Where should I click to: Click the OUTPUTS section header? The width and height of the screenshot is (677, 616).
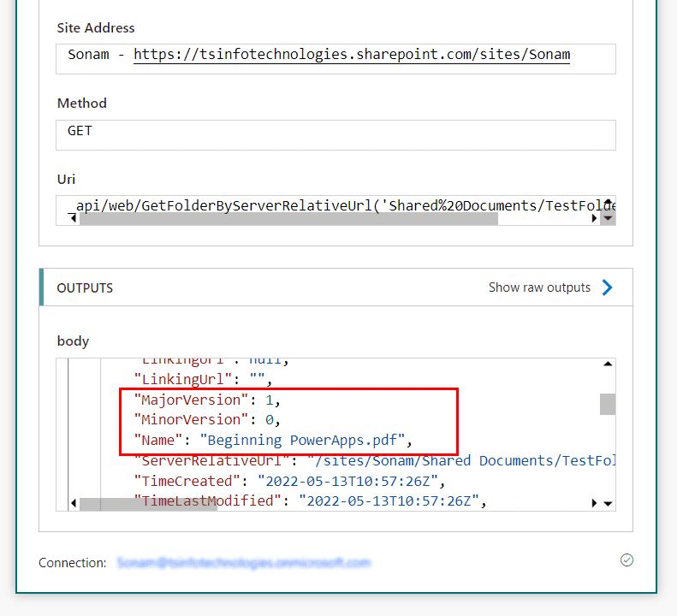[x=336, y=287]
